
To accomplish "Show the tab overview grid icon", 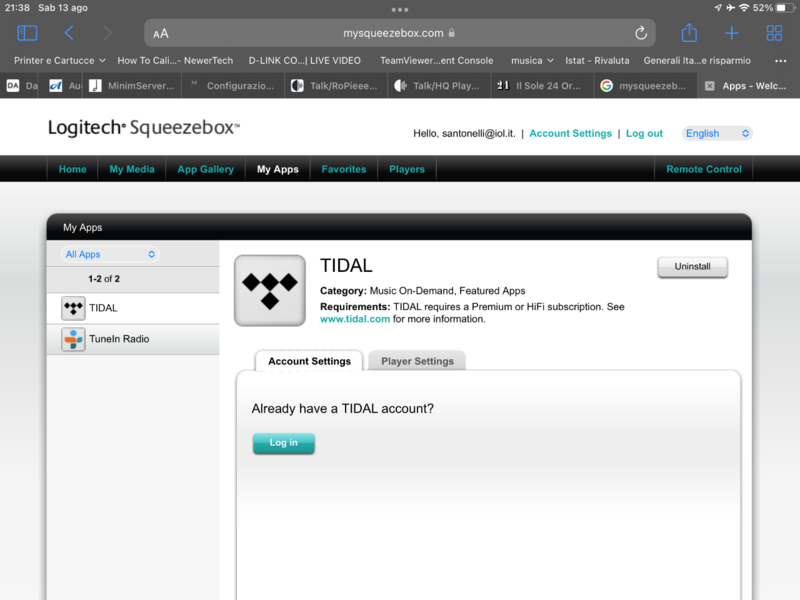I will tap(774, 33).
